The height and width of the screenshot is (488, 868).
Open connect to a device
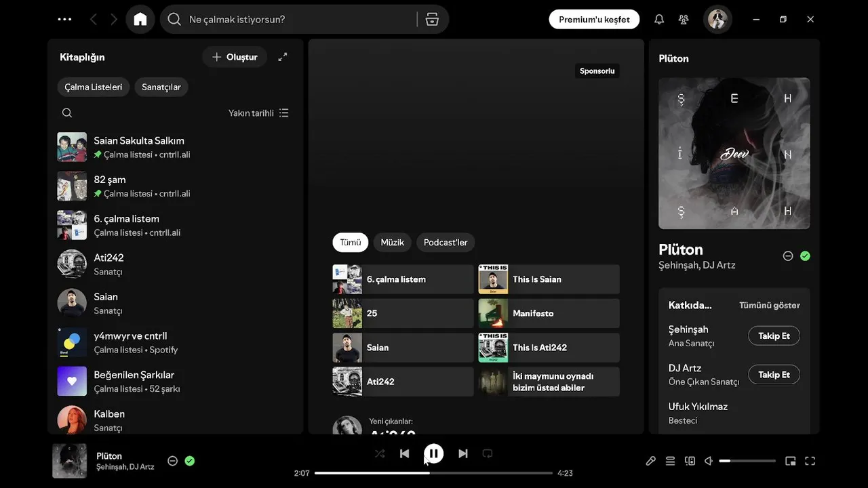(690, 461)
